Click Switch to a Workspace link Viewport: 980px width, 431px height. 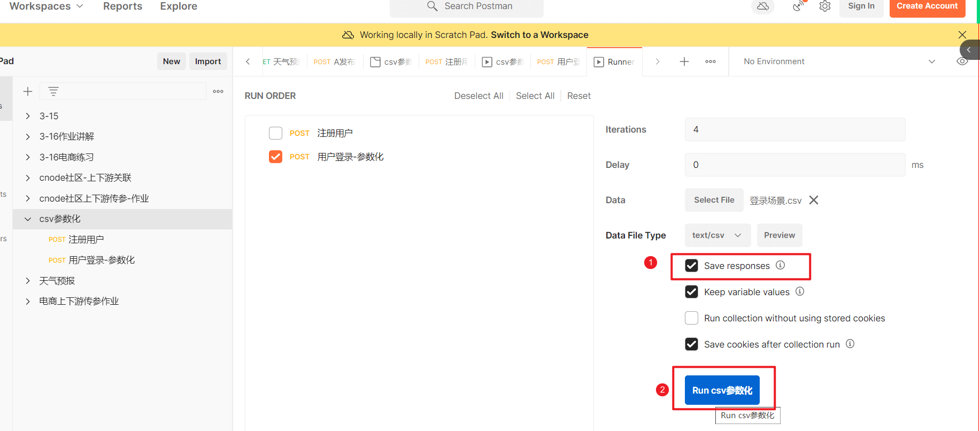coord(539,35)
